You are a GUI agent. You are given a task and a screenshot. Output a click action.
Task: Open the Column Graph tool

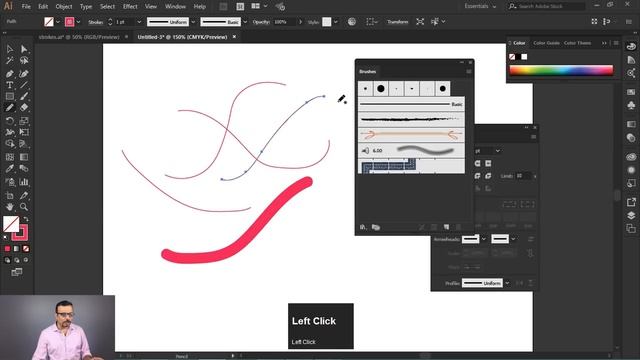(24, 182)
